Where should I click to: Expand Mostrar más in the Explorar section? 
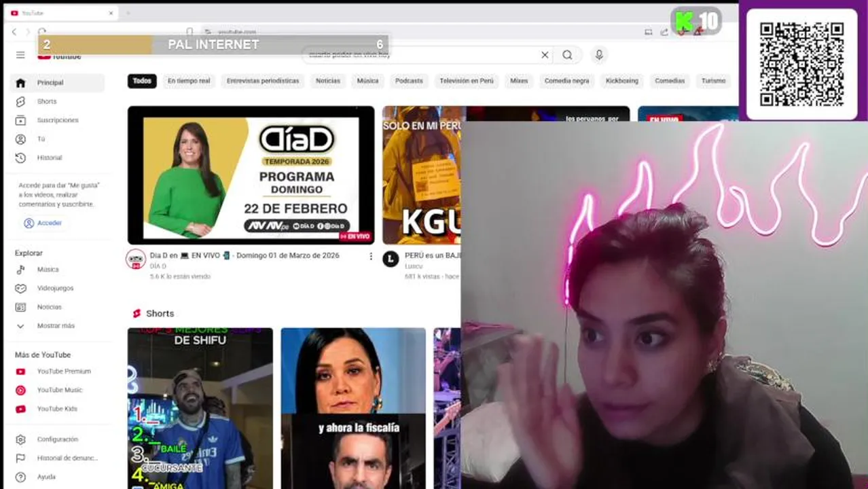57,326
